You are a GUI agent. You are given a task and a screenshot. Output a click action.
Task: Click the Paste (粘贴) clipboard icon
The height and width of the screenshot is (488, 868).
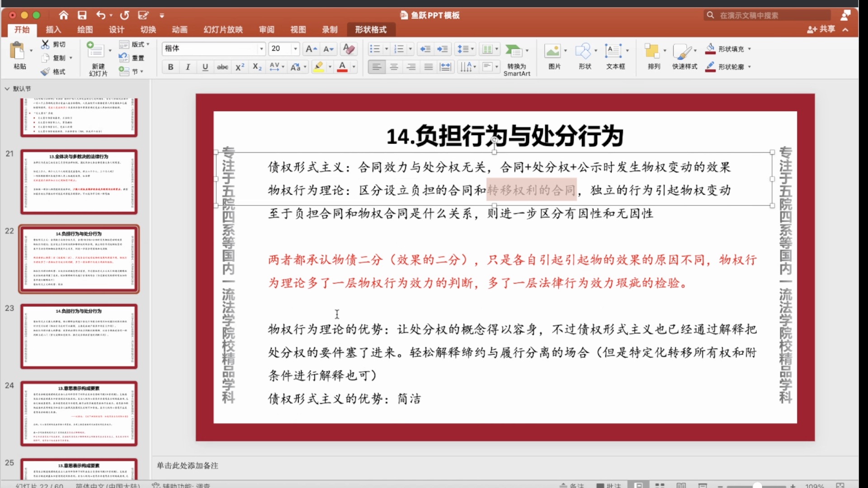(x=18, y=51)
